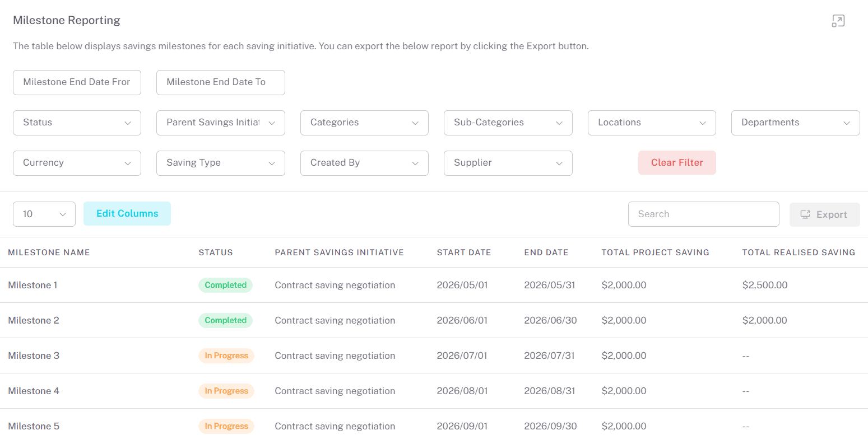Expand the Departments dropdown
The image size is (868, 435).
(796, 123)
